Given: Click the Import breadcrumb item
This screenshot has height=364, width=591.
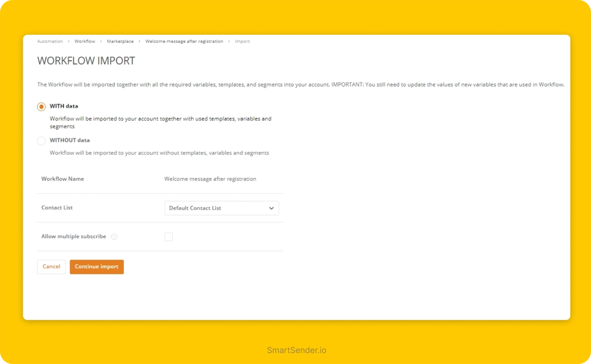Looking at the screenshot, I should (x=242, y=41).
